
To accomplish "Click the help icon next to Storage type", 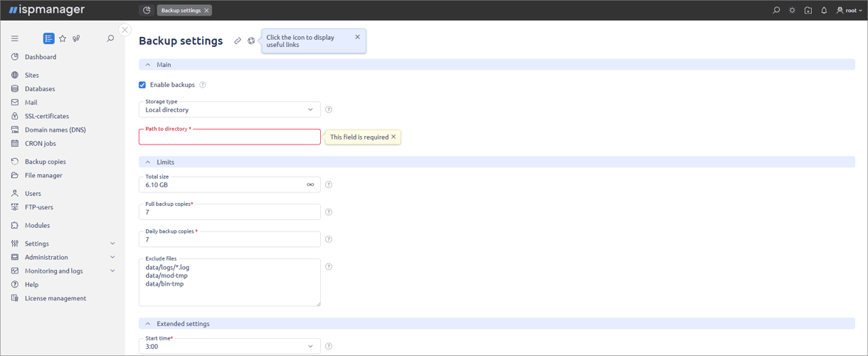I will tap(329, 110).
